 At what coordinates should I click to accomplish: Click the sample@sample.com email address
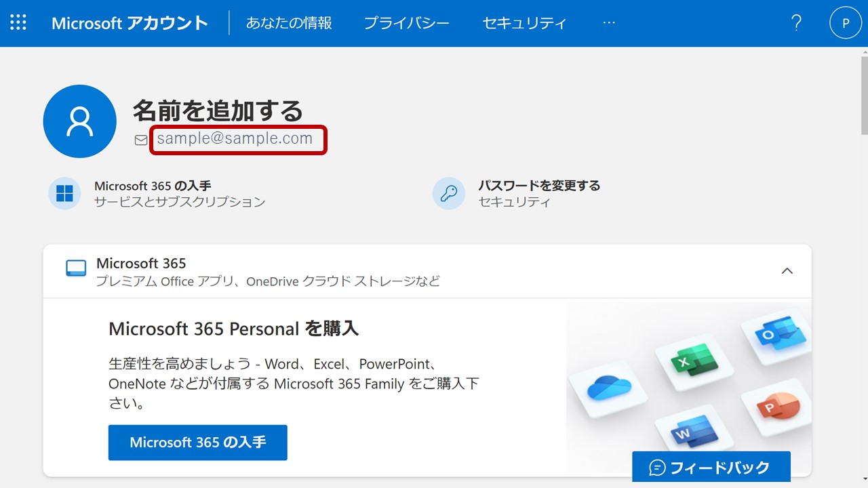pos(235,139)
